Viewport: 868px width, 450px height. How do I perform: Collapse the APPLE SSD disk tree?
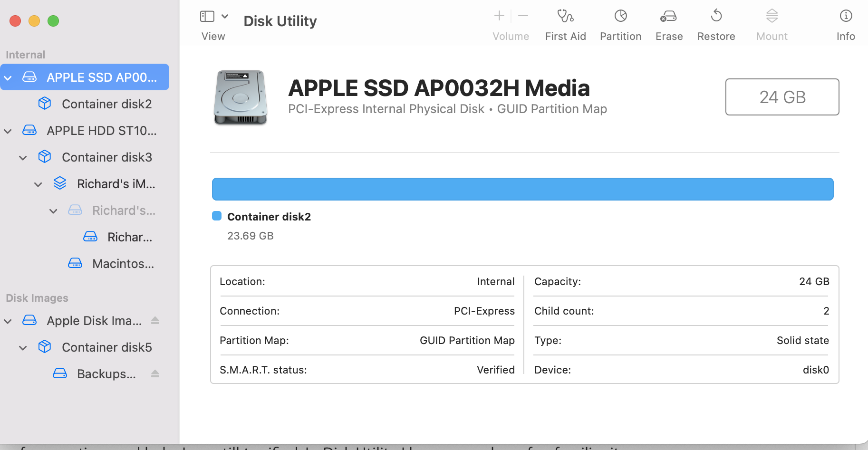[x=8, y=77]
